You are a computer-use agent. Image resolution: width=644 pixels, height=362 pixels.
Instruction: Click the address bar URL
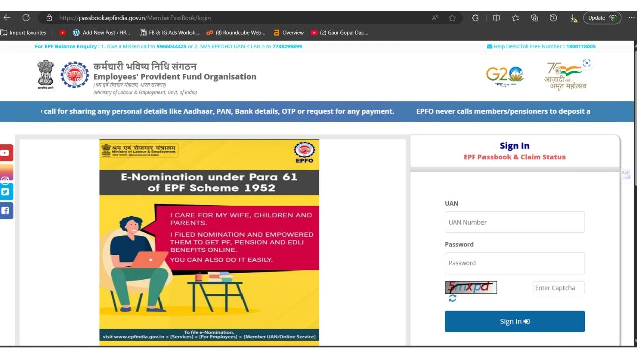[135, 18]
